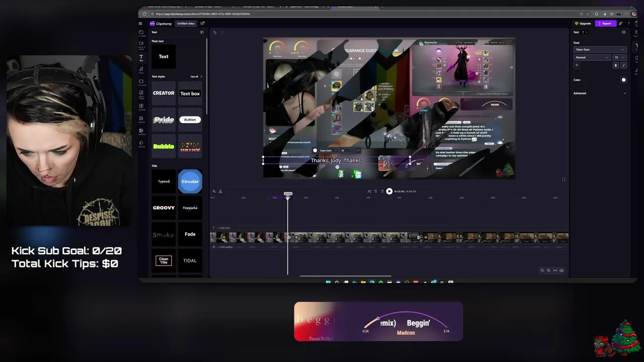Image resolution: width=644 pixels, height=362 pixels.
Task: Open the Your media sidebar tab
Action: pyautogui.click(x=141, y=33)
